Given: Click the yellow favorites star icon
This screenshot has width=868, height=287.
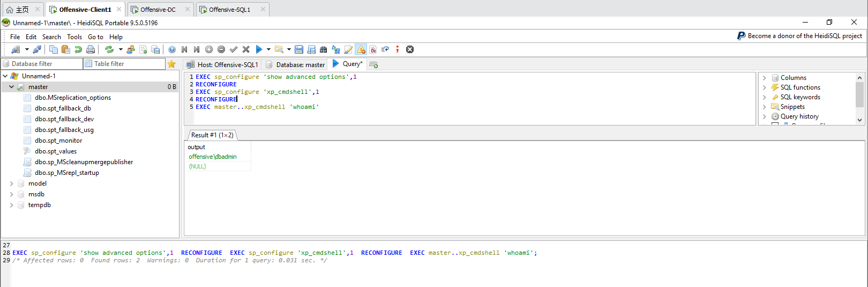Looking at the screenshot, I should pos(171,64).
